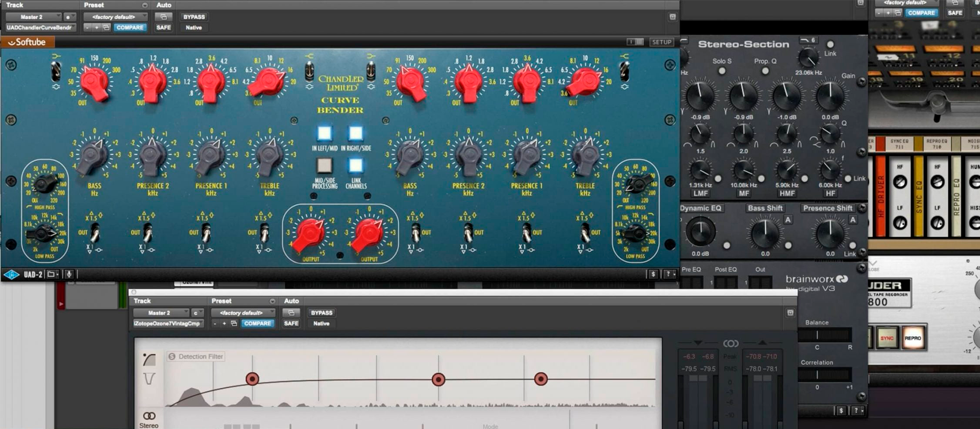Open the Master 2 track selector in Curve Bender window
980x429 pixels.
(x=34, y=17)
